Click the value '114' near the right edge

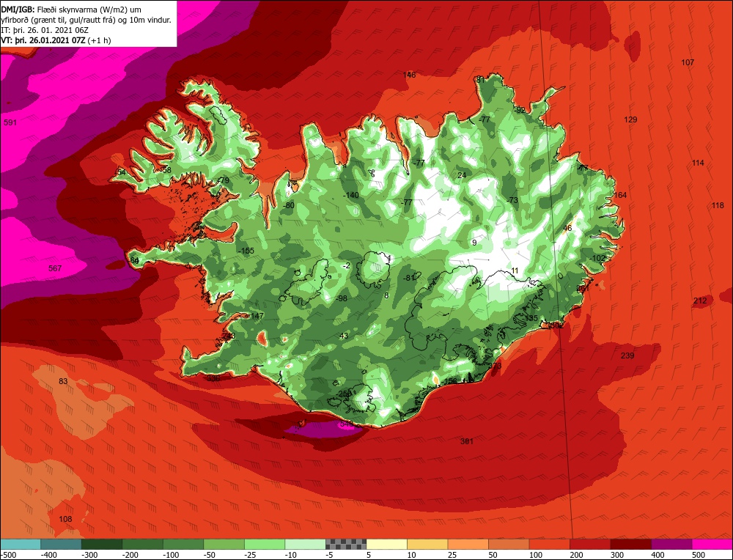(698, 163)
